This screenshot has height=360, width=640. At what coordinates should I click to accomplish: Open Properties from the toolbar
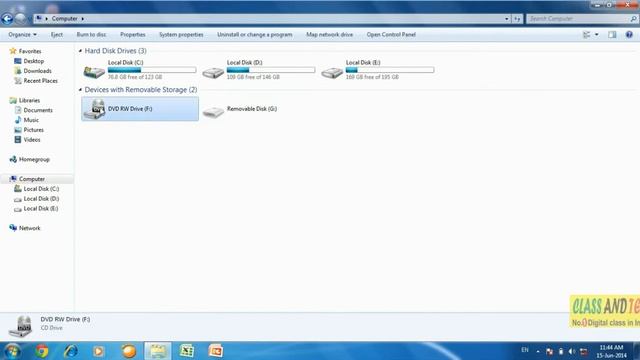(133, 35)
